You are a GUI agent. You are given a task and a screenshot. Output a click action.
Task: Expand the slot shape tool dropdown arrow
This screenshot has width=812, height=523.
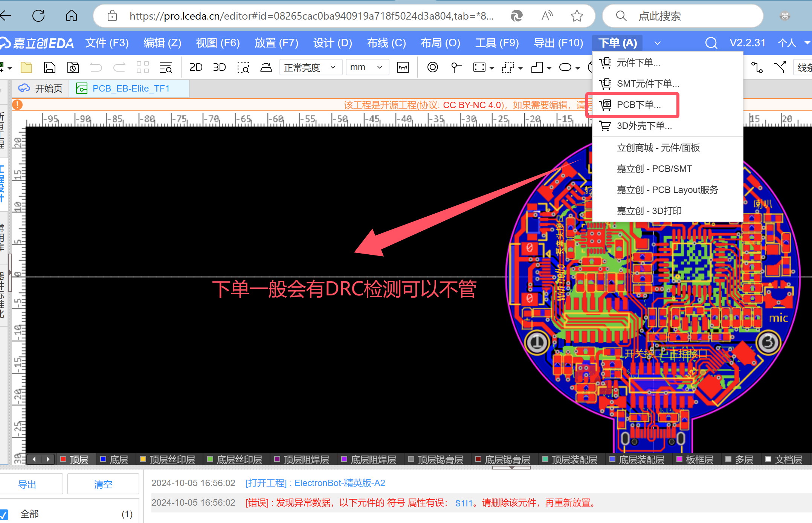tap(578, 68)
